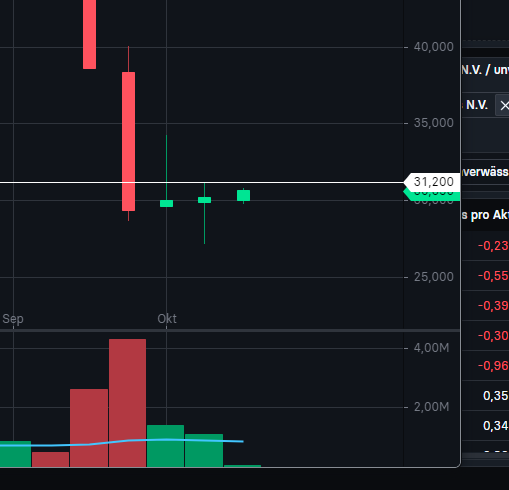Select the 2,00M volume axis label
Image resolution: width=509 pixels, height=490 pixels.
point(431,407)
